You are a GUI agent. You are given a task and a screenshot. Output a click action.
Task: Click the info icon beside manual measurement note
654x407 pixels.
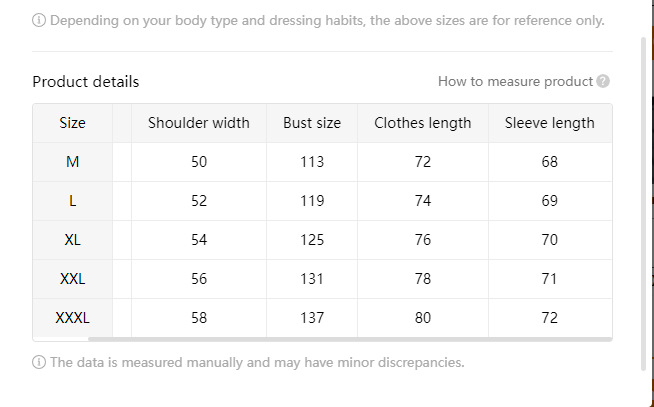tap(39, 362)
